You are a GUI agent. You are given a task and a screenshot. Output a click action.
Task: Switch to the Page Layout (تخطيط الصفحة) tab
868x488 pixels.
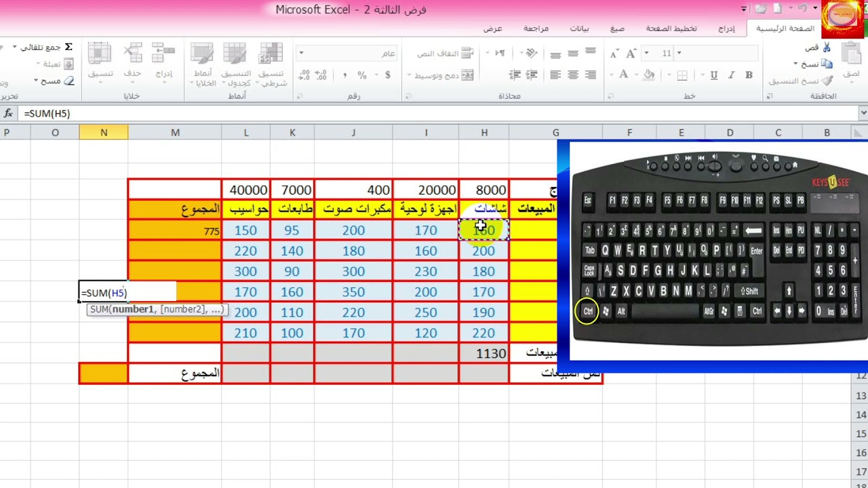(x=671, y=28)
